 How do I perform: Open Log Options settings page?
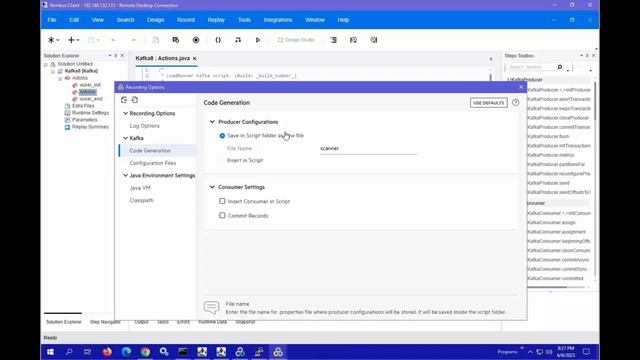[x=144, y=126]
